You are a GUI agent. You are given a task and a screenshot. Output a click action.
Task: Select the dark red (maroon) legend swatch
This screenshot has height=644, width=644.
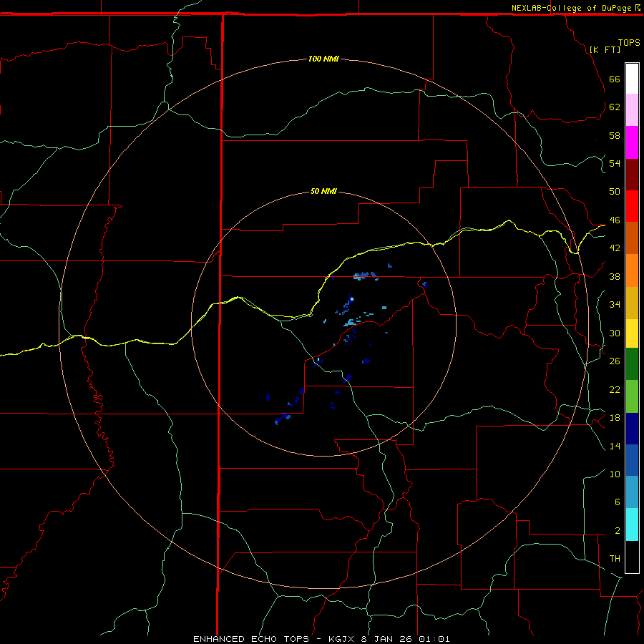[632, 175]
